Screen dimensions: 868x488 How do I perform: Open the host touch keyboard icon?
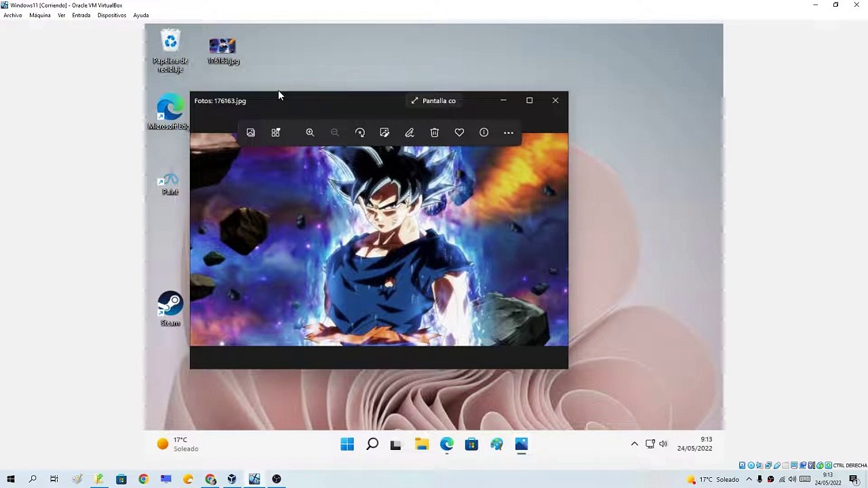tap(805, 479)
